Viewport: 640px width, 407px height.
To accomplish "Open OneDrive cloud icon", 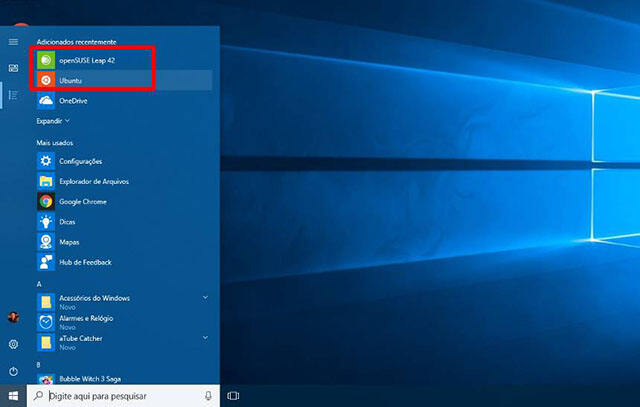I will [x=46, y=100].
